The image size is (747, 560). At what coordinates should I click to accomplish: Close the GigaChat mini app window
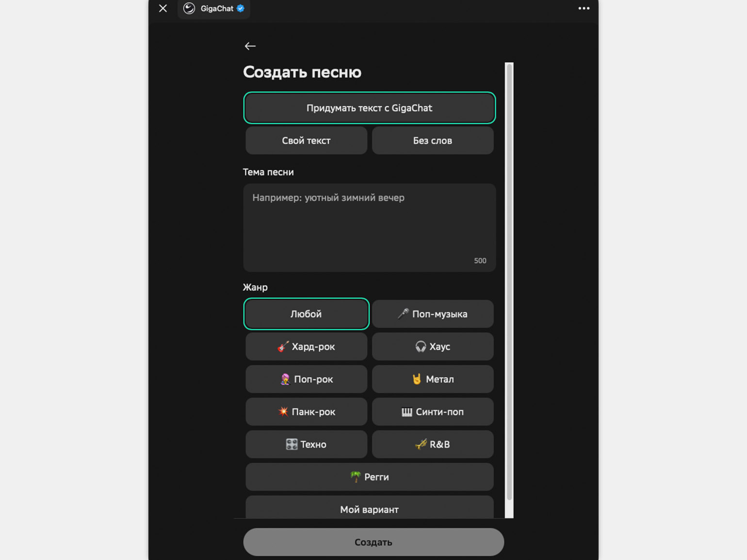[x=163, y=8]
